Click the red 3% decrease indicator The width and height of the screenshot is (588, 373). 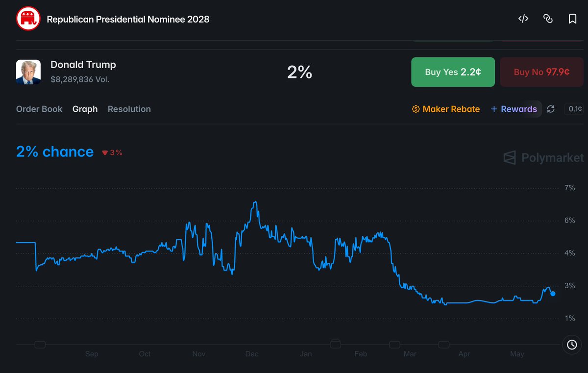click(112, 152)
